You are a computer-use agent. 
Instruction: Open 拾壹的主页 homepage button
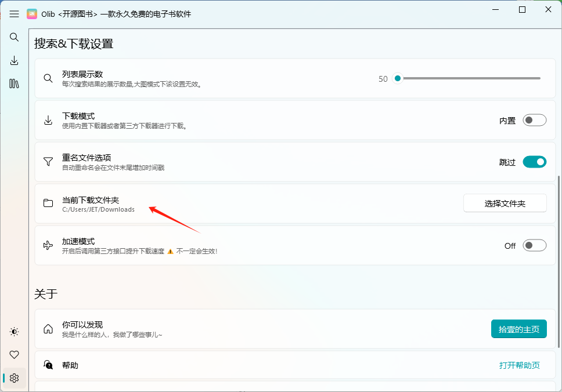click(x=518, y=329)
